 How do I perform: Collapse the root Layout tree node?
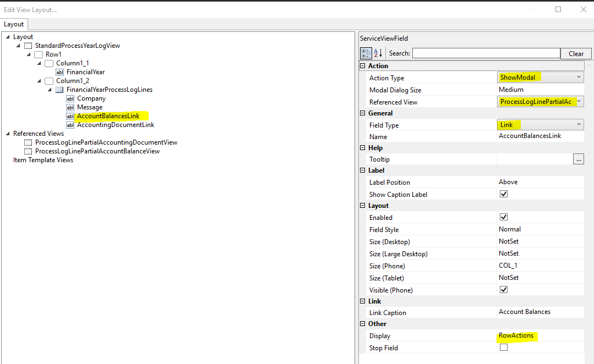pyautogui.click(x=8, y=37)
